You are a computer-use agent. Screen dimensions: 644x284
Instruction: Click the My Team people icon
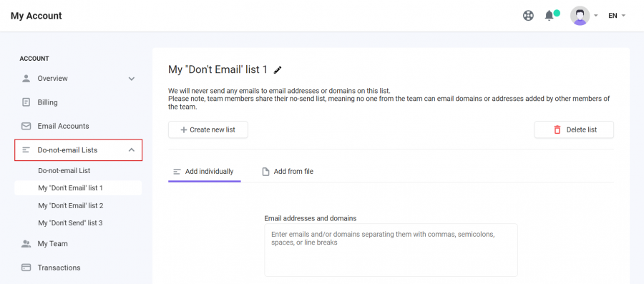26,244
